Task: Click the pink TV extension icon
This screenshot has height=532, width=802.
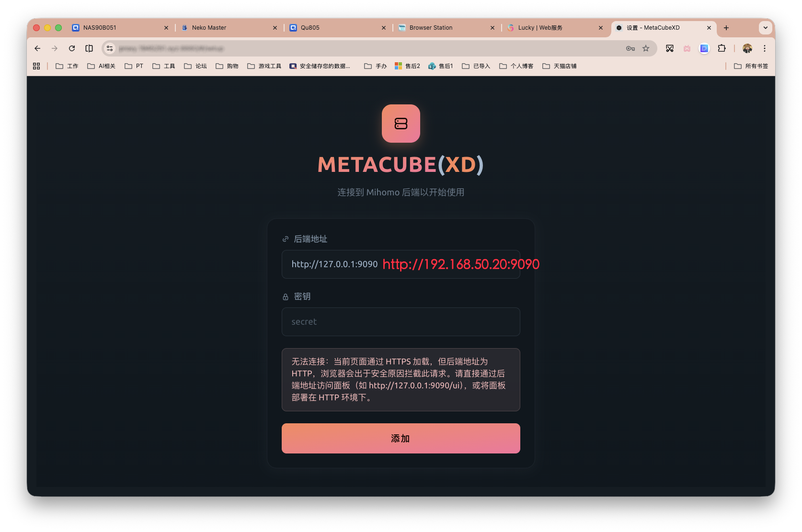Action: click(x=687, y=48)
